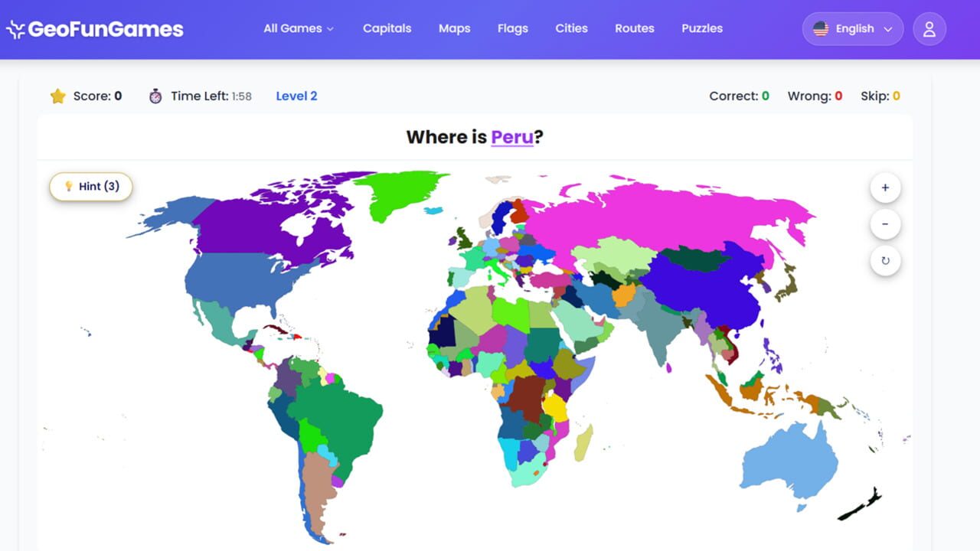
Task: Click the gold star score icon
Action: coord(57,96)
